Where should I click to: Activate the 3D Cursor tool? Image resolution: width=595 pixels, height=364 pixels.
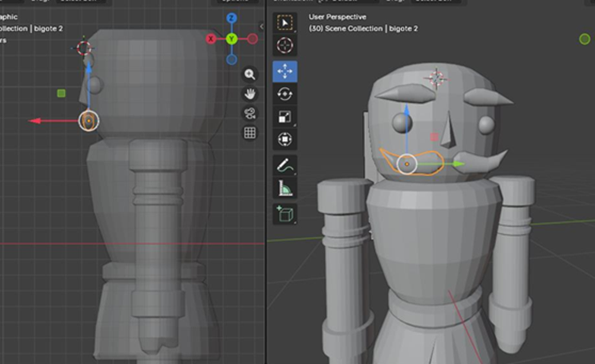(285, 45)
